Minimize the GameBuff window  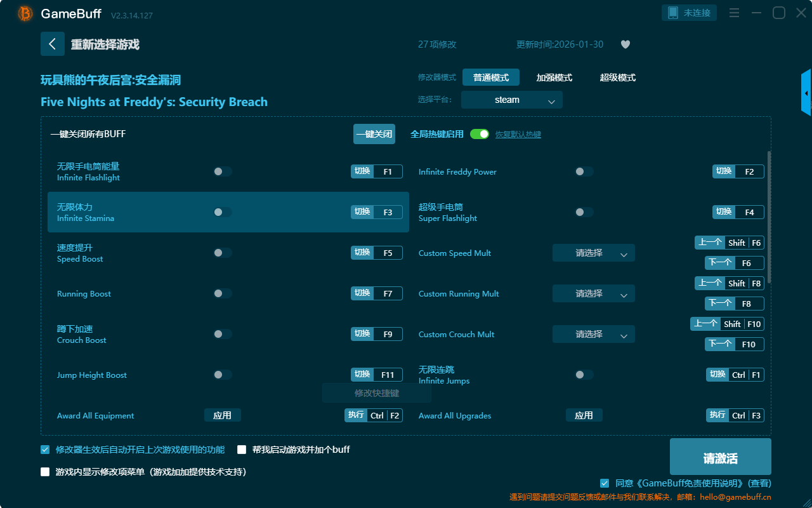point(756,13)
